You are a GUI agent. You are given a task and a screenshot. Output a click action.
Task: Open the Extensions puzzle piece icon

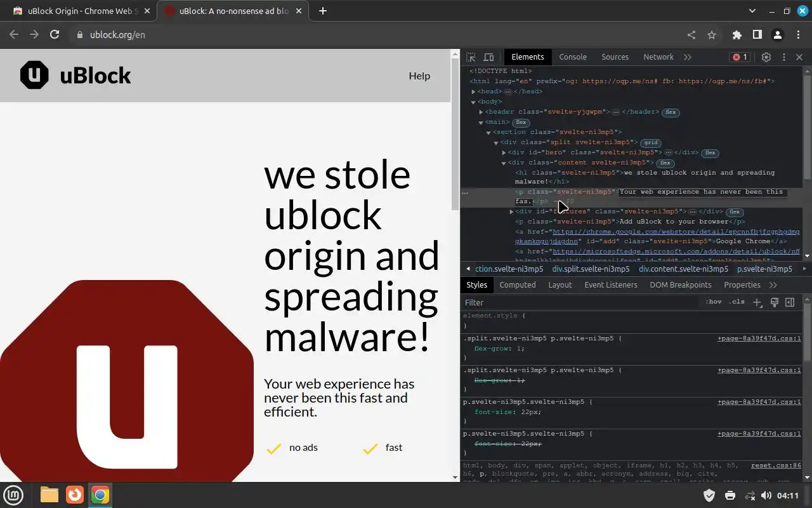click(x=737, y=35)
